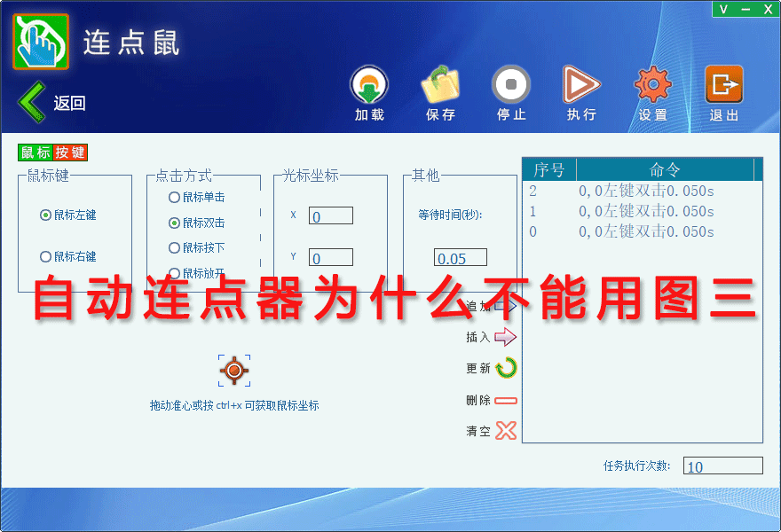Screen dimensions: 781x532
Task: Choose 鼠标双击 click mode
Action: (174, 223)
